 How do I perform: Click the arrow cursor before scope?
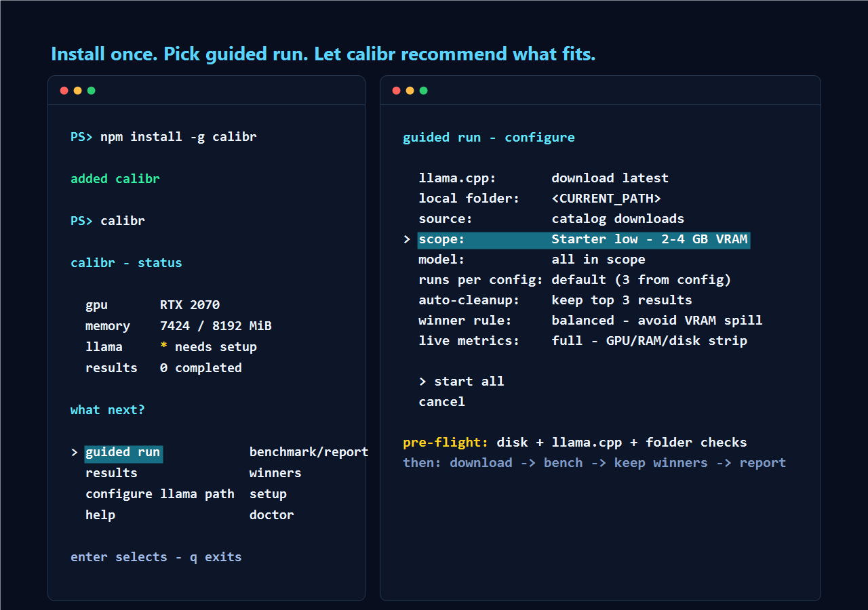(407, 239)
